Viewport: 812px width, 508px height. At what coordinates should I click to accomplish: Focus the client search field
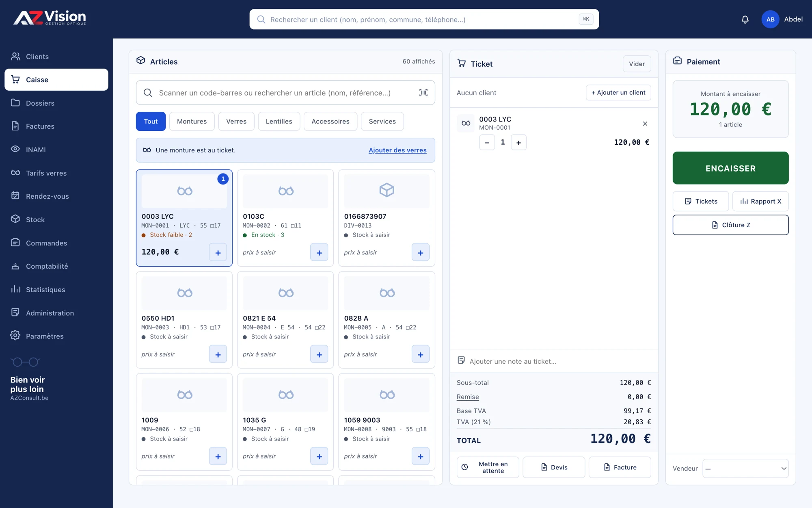[424, 20]
